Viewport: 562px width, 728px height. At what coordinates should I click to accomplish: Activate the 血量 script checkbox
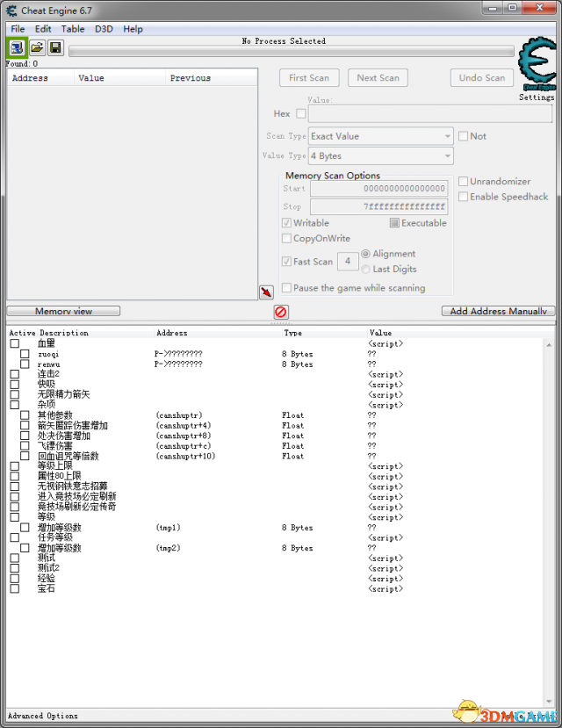pos(14,343)
